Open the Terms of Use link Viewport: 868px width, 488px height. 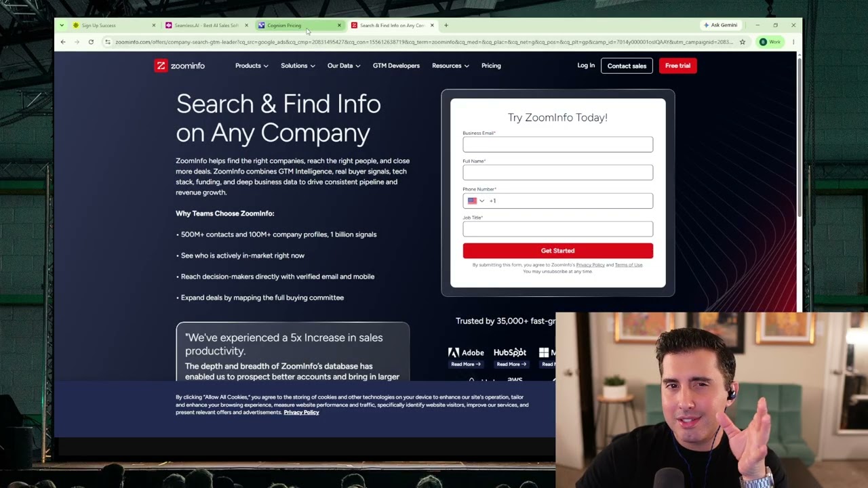pyautogui.click(x=629, y=265)
